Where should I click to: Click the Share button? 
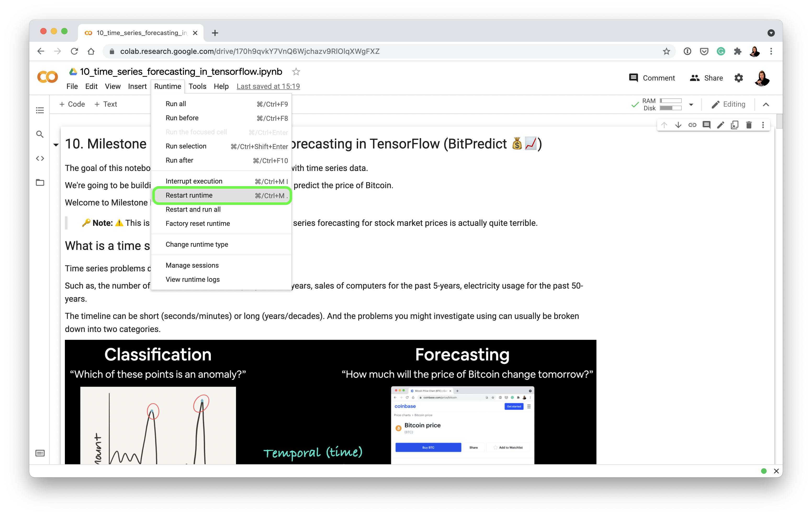point(706,78)
